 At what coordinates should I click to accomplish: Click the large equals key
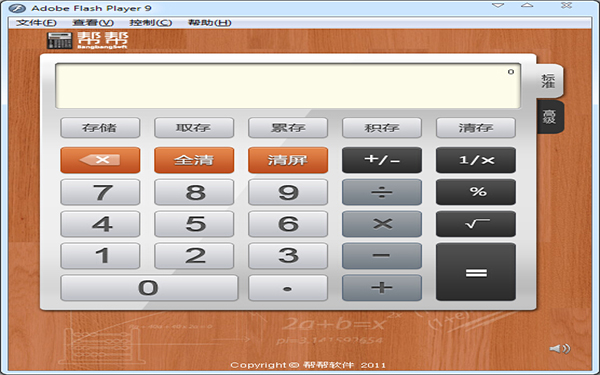476,272
